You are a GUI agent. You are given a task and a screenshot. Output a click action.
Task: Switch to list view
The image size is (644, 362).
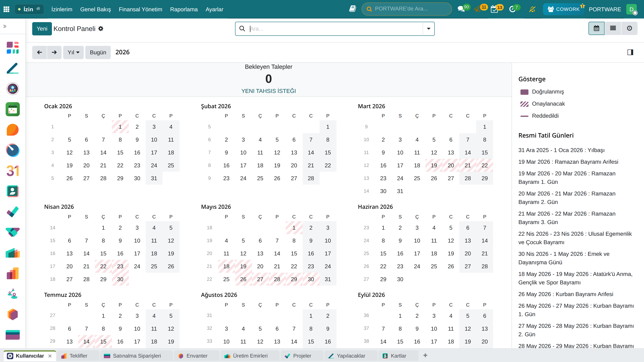[x=613, y=28]
